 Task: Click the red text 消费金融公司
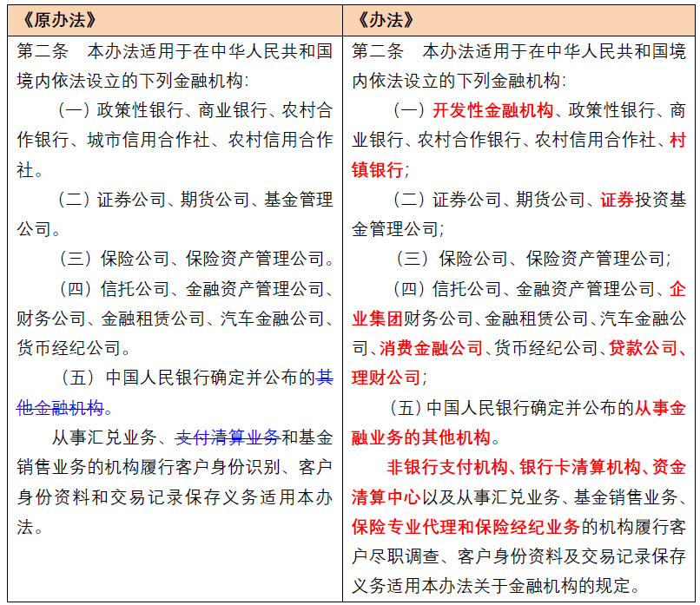[x=431, y=348]
